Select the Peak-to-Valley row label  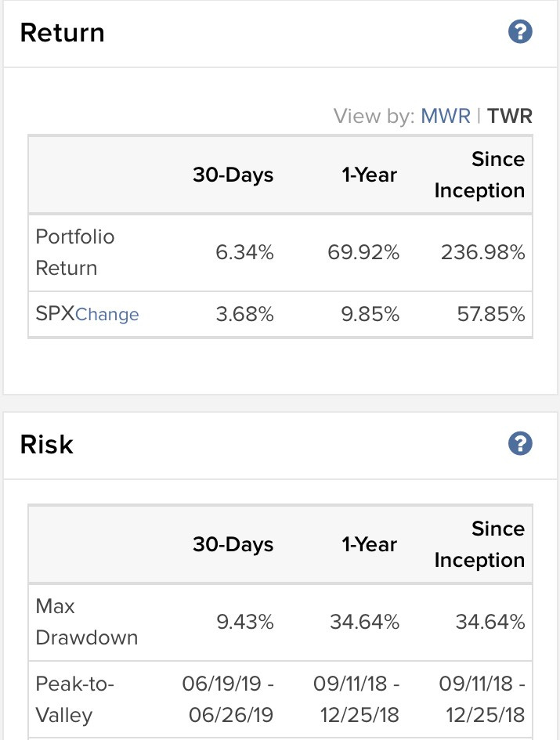point(75,699)
